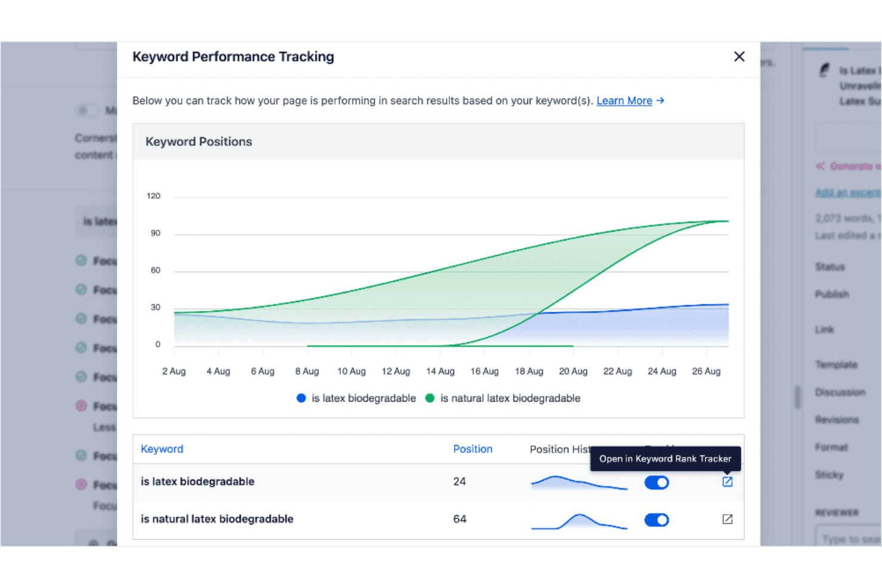The height and width of the screenshot is (588, 882).
Task: Disable tracking for 'is natural latex biodegradable'
Action: [656, 519]
